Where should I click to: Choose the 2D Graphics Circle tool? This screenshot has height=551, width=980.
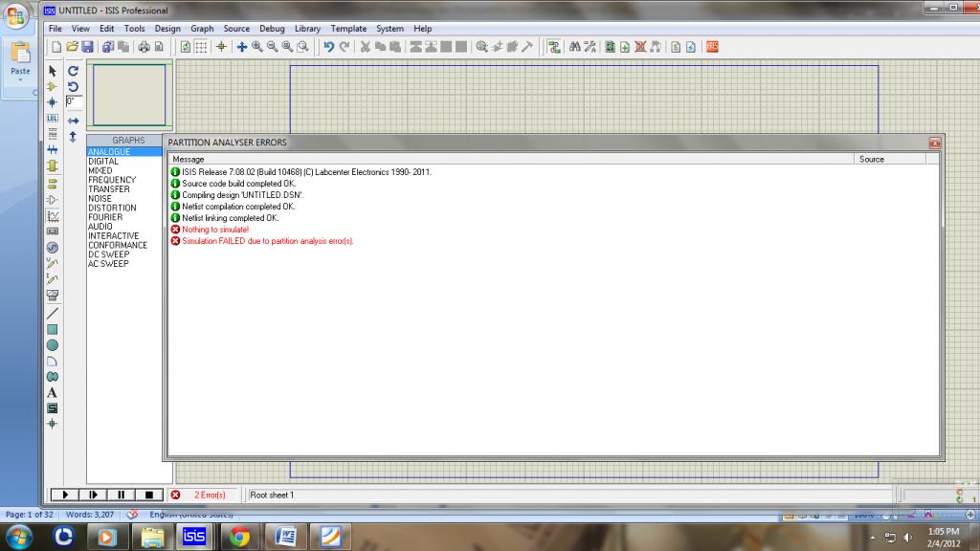(x=53, y=344)
